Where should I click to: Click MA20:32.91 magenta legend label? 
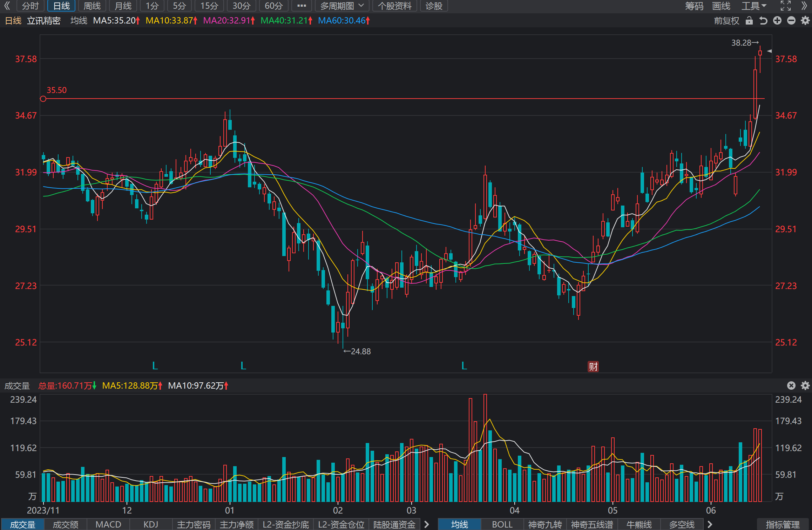point(229,21)
